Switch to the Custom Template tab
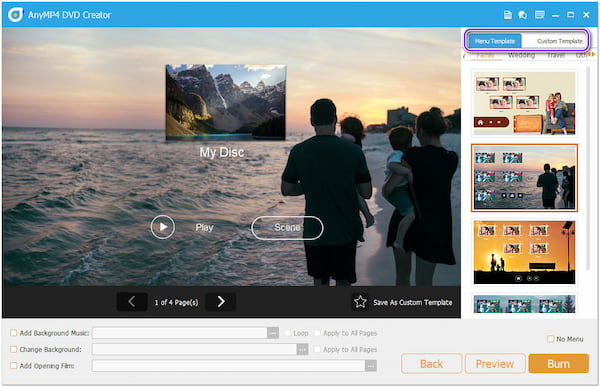The width and height of the screenshot is (600, 387). [559, 41]
